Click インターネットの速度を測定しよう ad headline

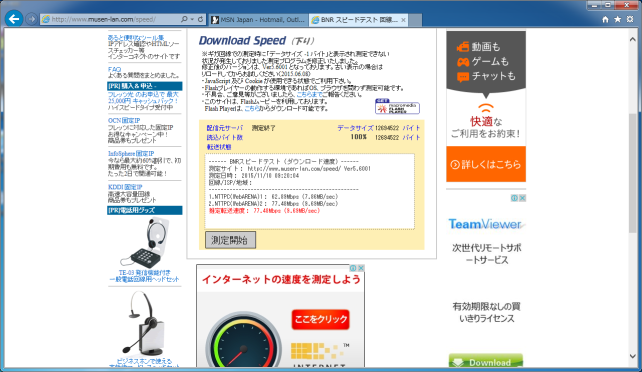[281, 280]
